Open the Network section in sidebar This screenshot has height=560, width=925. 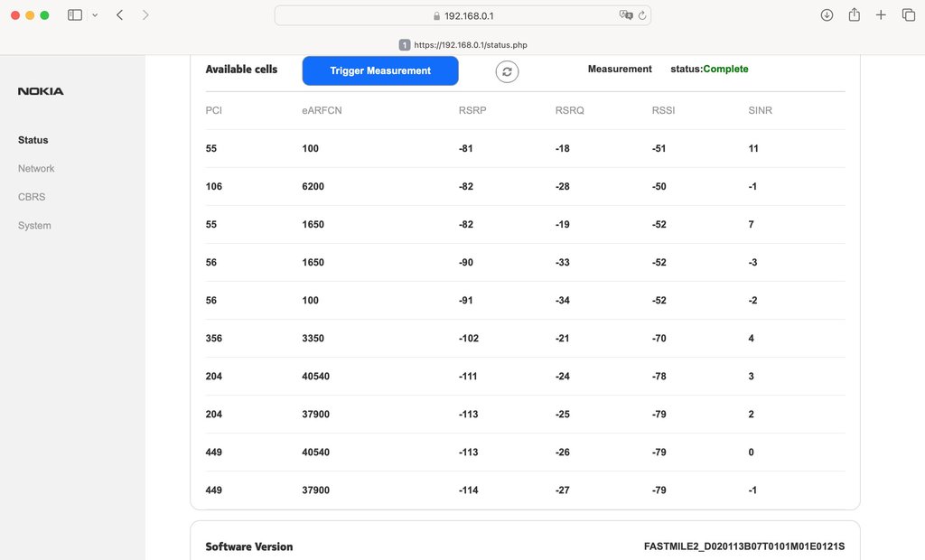click(x=36, y=169)
